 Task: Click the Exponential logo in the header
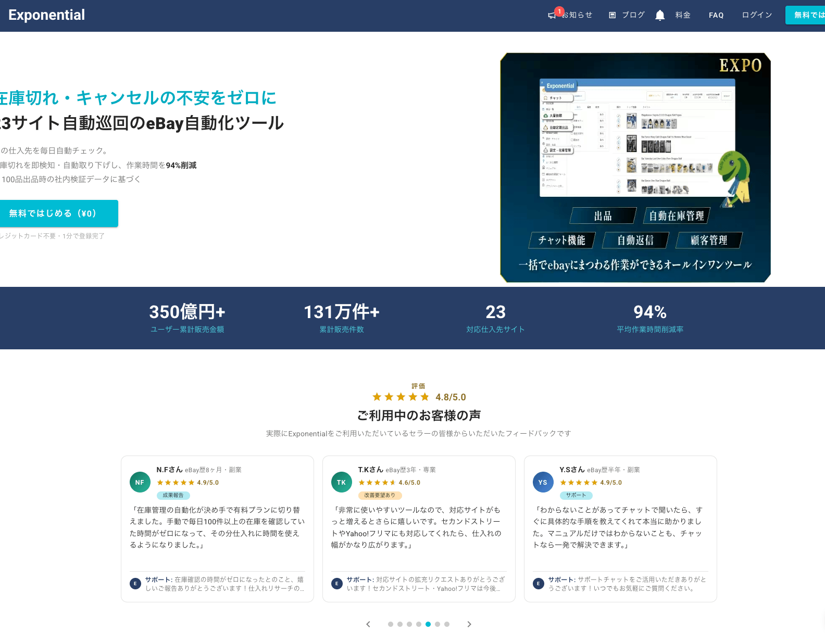click(47, 15)
